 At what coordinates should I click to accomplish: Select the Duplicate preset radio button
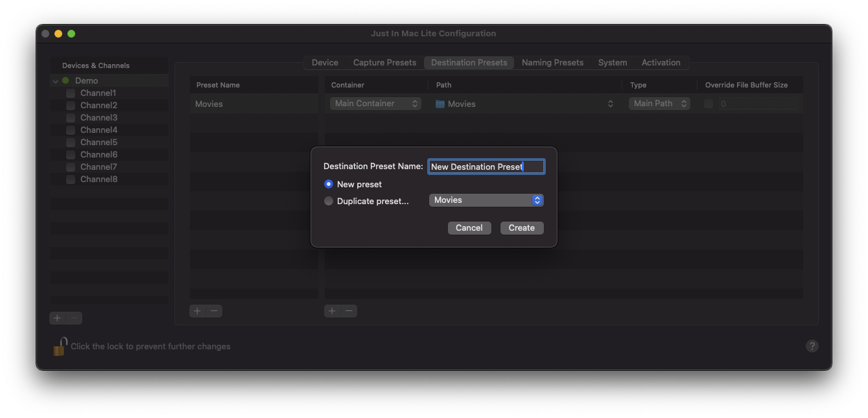(x=329, y=201)
